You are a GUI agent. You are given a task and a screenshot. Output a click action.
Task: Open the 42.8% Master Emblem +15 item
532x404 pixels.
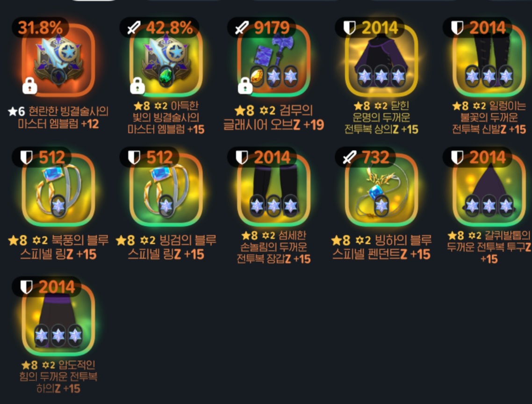166,60
